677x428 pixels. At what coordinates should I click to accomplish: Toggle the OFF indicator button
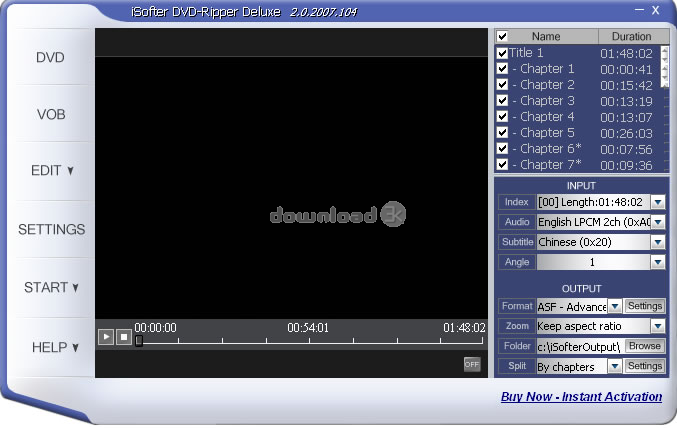pyautogui.click(x=472, y=364)
